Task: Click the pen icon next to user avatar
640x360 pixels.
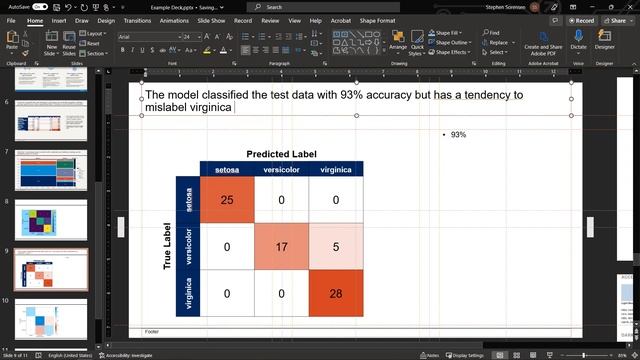Action: point(554,7)
